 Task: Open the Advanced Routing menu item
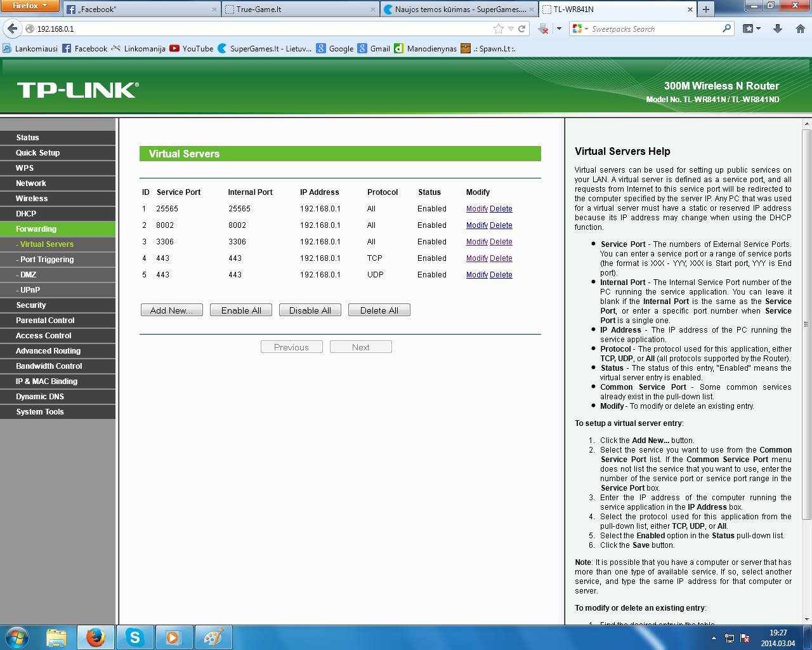58,350
